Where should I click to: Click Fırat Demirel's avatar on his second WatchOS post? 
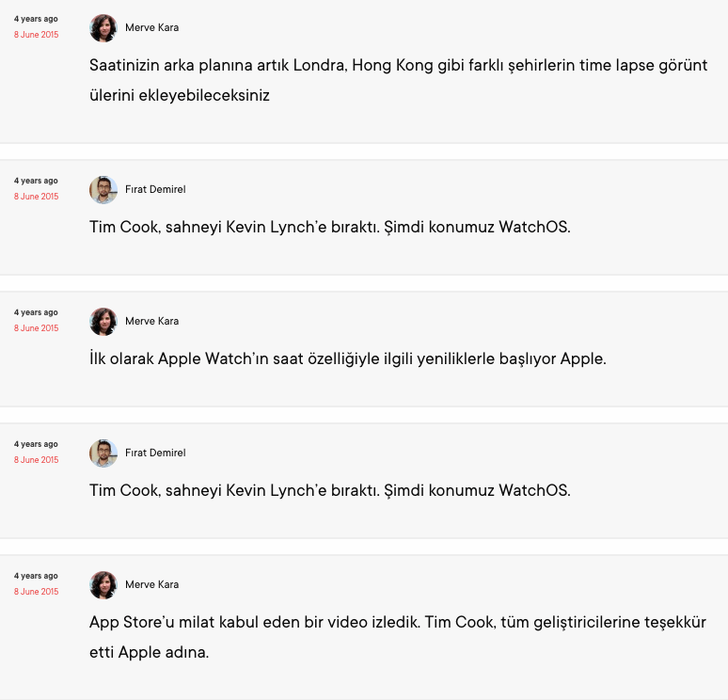point(103,453)
